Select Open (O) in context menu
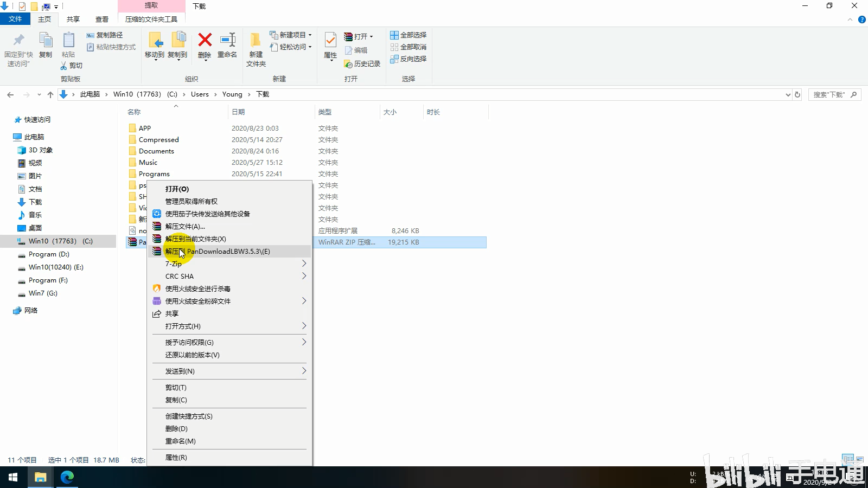 pos(230,189)
